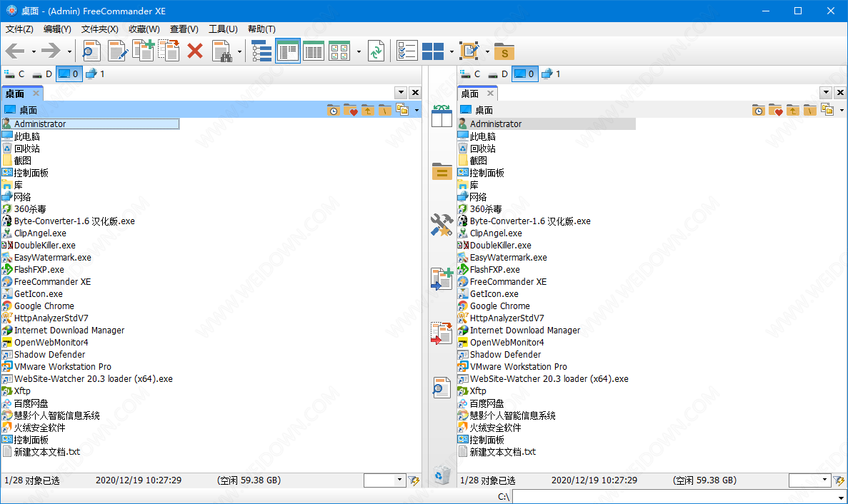
Task: Open right panel history folder clock icon
Action: pos(758,110)
